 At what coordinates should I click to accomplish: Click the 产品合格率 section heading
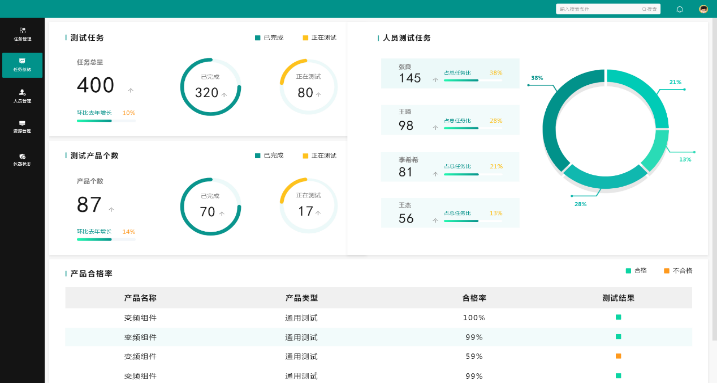91,273
